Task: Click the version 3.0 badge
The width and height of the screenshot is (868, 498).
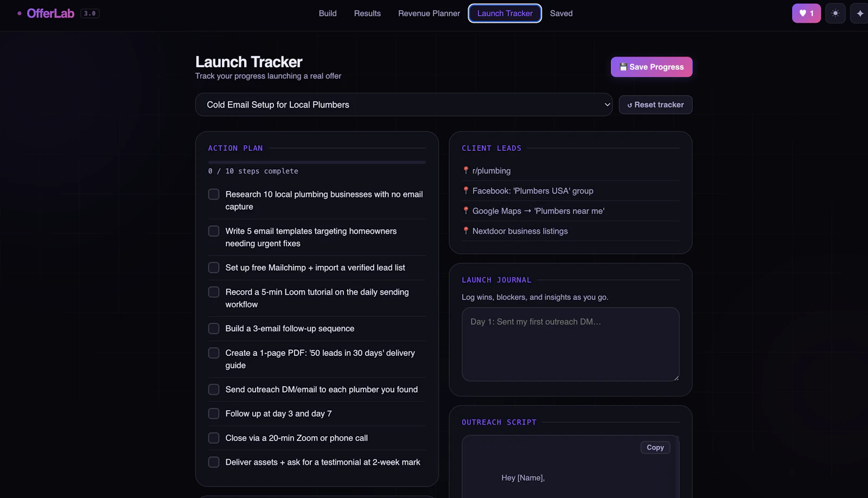Action: tap(90, 14)
